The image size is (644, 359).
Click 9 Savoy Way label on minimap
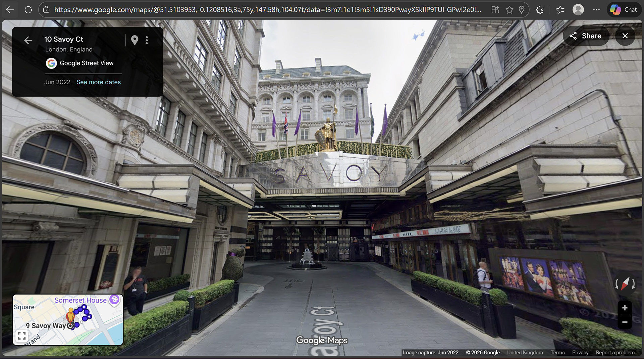[x=46, y=326]
